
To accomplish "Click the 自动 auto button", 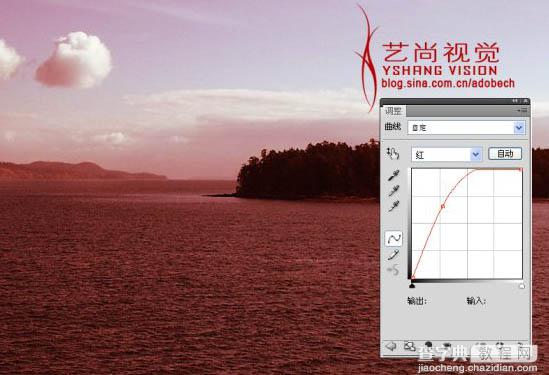I will (x=505, y=154).
